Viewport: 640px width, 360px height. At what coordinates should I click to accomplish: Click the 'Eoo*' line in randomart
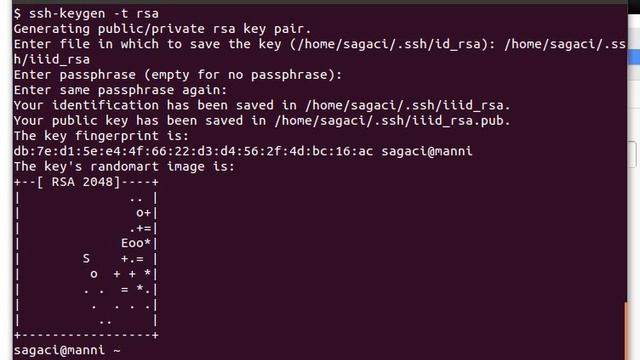136,243
